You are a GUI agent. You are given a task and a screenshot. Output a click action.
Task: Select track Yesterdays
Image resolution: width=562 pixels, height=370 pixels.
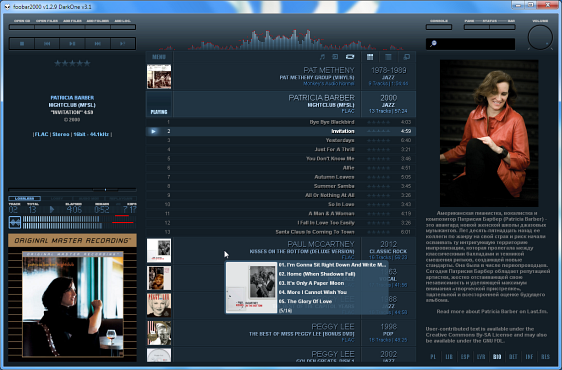tap(281, 140)
